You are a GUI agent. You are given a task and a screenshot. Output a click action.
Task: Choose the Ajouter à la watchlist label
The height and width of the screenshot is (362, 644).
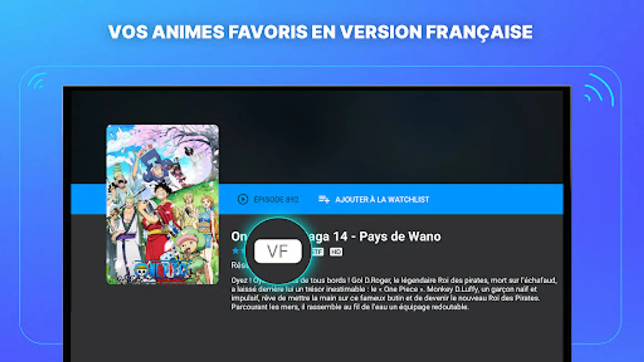click(x=382, y=199)
